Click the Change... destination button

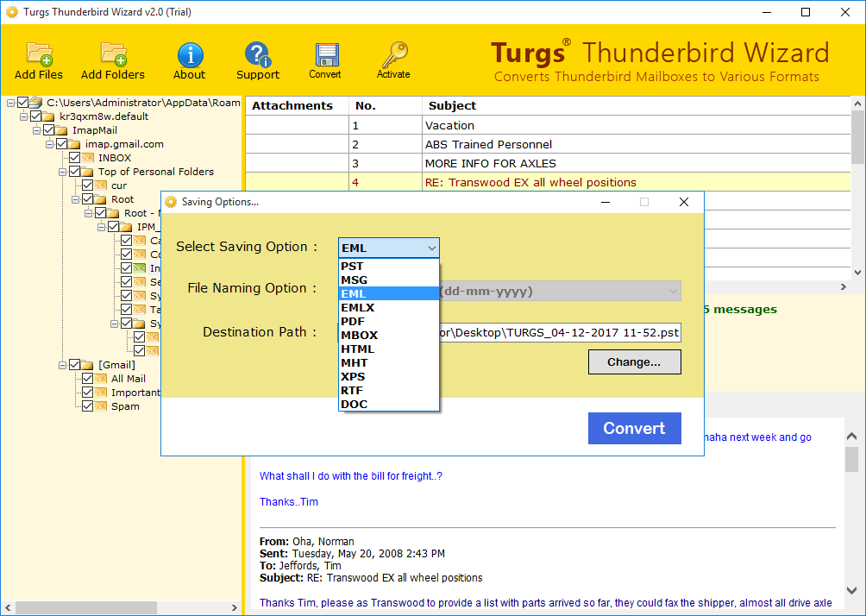635,361
